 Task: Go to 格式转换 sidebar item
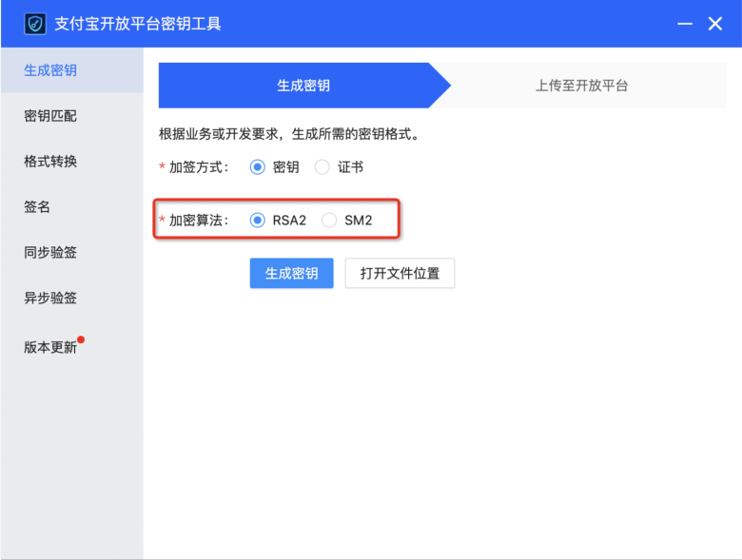pyautogui.click(x=50, y=162)
